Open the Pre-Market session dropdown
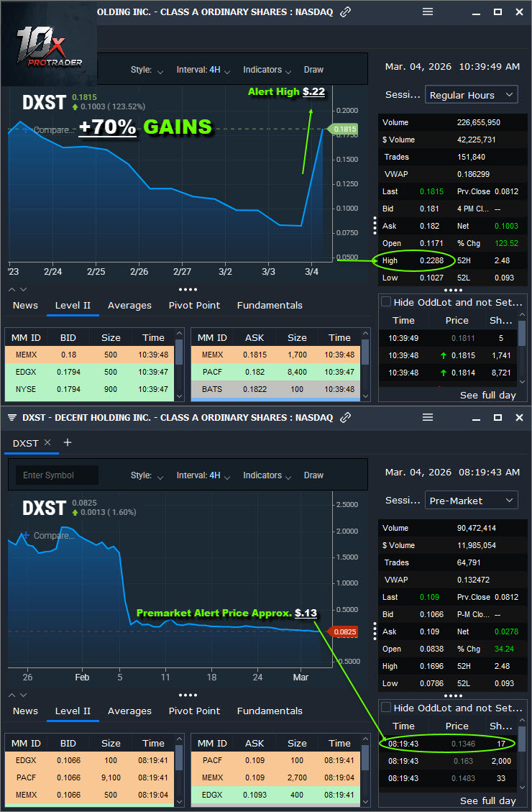The image size is (532, 812). [472, 501]
